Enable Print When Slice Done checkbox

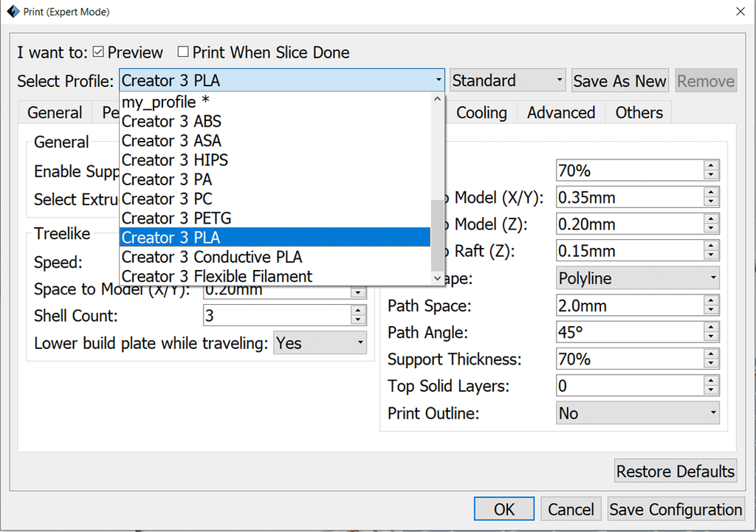click(x=183, y=52)
